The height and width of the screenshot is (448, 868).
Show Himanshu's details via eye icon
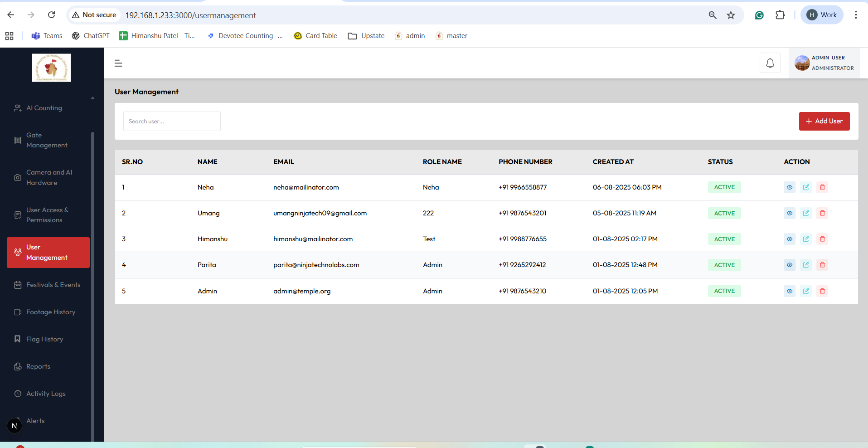(x=789, y=239)
